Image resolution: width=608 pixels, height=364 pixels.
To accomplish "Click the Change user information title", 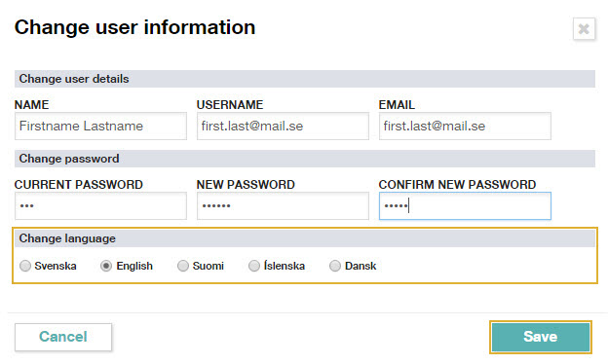I will pos(134,28).
